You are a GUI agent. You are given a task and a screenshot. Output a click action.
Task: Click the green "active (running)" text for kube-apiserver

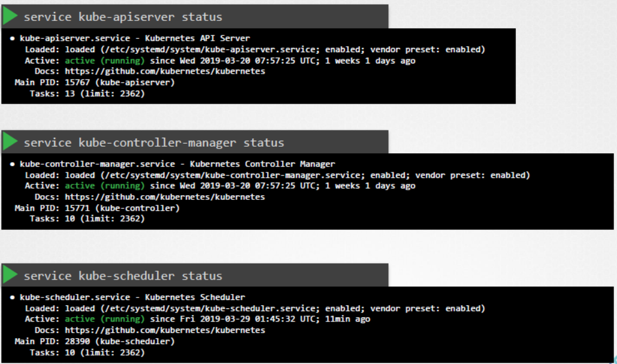105,60
